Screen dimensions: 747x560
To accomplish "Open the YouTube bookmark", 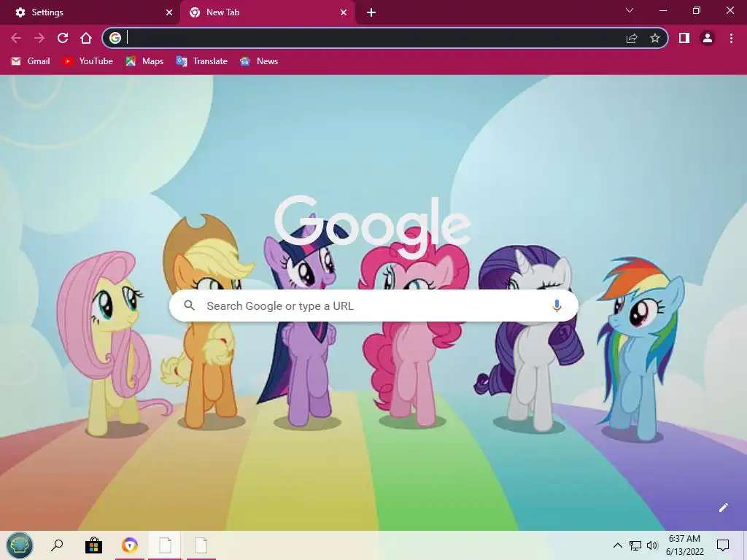I will click(88, 61).
